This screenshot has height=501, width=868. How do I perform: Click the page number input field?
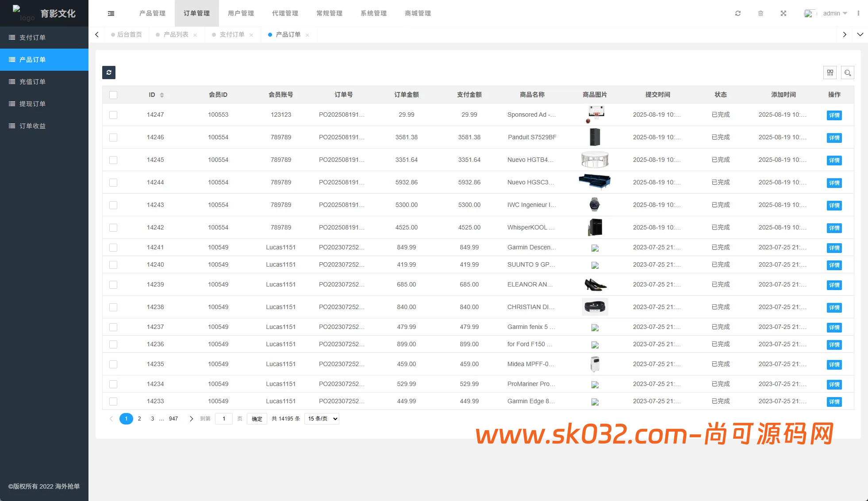coord(224,418)
